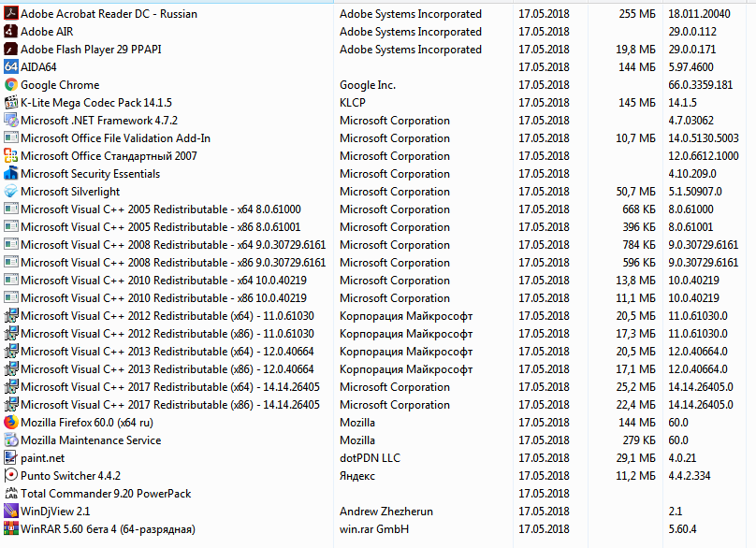The width and height of the screenshot is (756, 548).
Task: Select Punto Switcher 4.4.2 name
Action: [x=70, y=476]
